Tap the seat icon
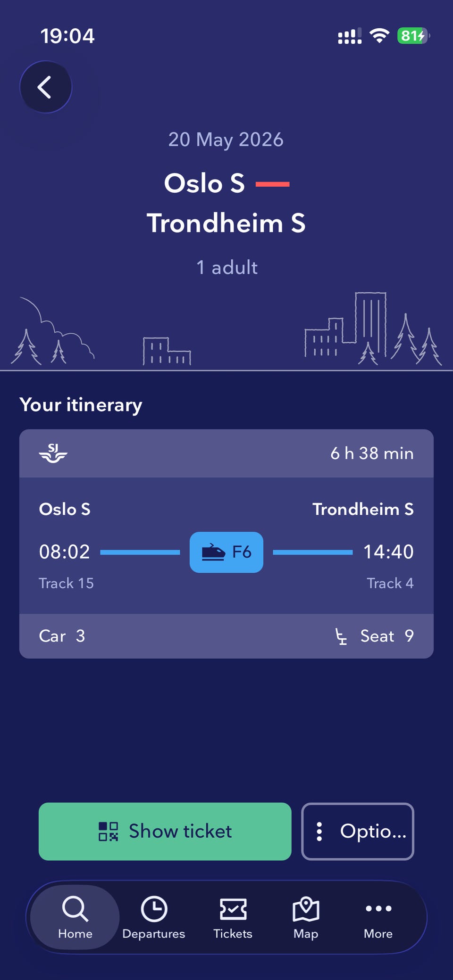 click(x=341, y=636)
